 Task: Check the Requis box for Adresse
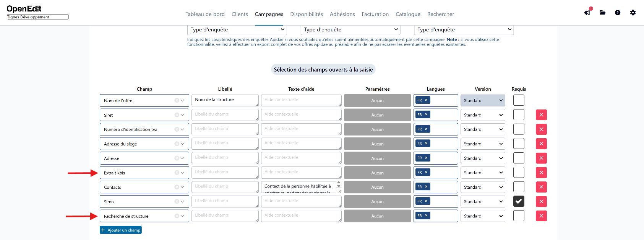click(x=519, y=158)
